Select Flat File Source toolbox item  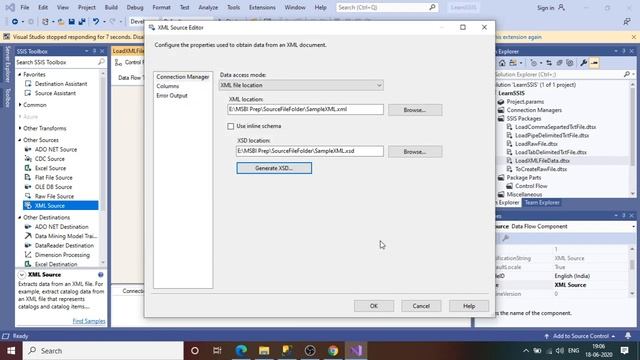click(x=53, y=178)
